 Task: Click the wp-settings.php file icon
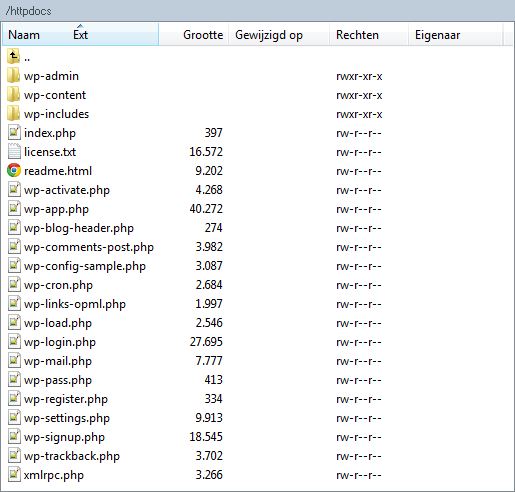coord(14,418)
